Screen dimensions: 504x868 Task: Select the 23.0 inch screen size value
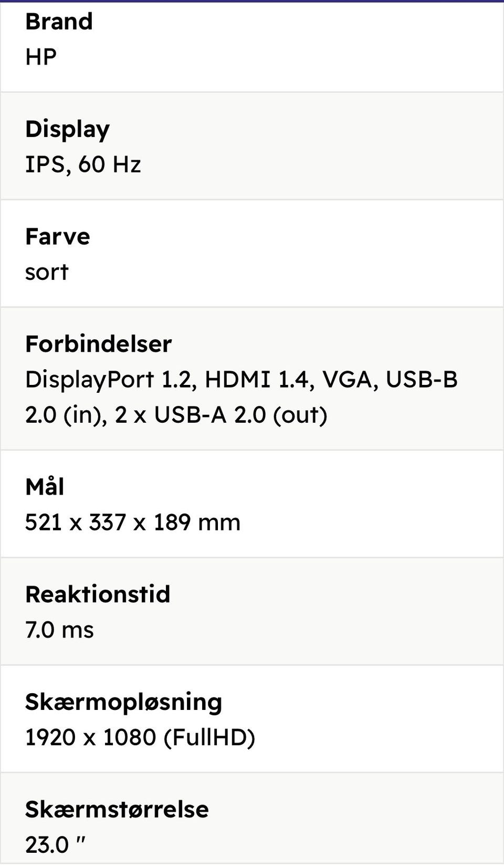tap(55, 845)
